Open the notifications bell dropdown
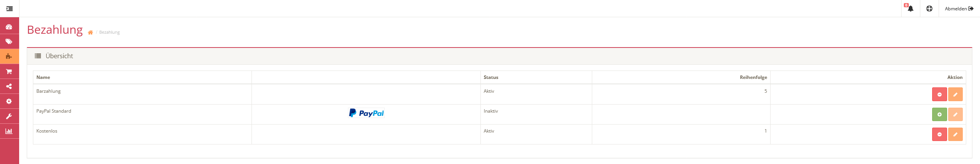 [x=910, y=8]
